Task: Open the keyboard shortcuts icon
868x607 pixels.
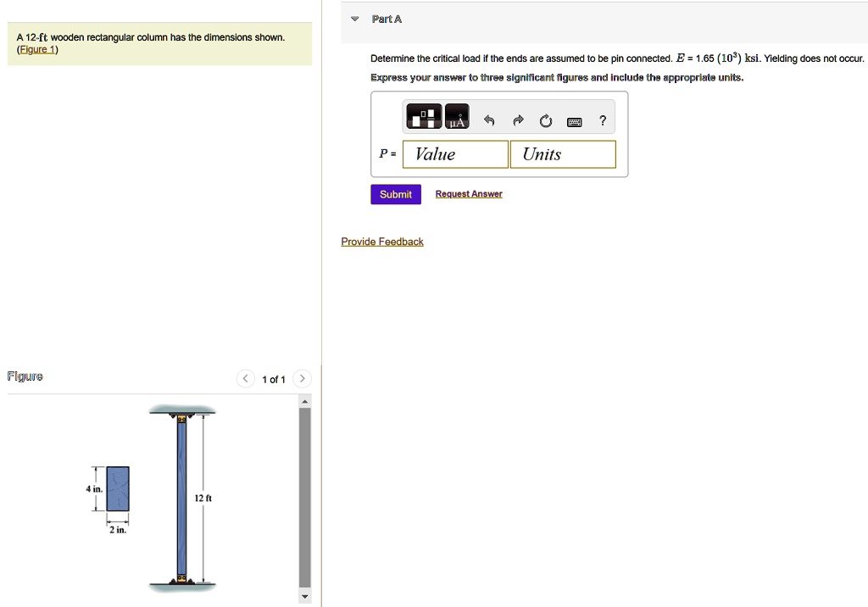Action: [574, 121]
